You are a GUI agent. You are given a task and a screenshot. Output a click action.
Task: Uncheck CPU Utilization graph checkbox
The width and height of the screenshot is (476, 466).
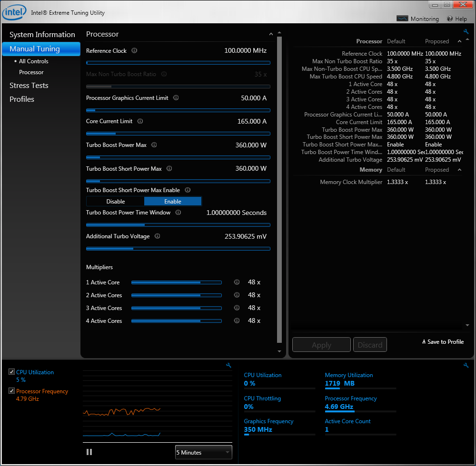coord(11,372)
